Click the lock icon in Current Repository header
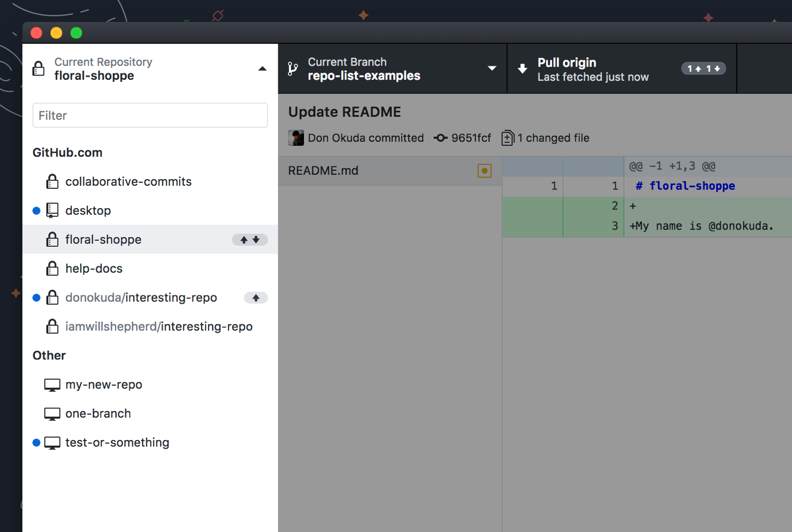792x532 pixels. (x=39, y=69)
